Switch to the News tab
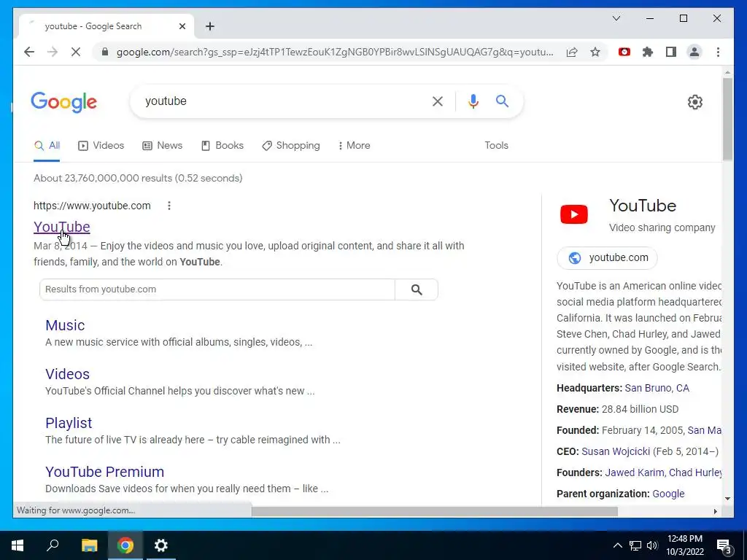This screenshot has width=747, height=560. pyautogui.click(x=163, y=145)
